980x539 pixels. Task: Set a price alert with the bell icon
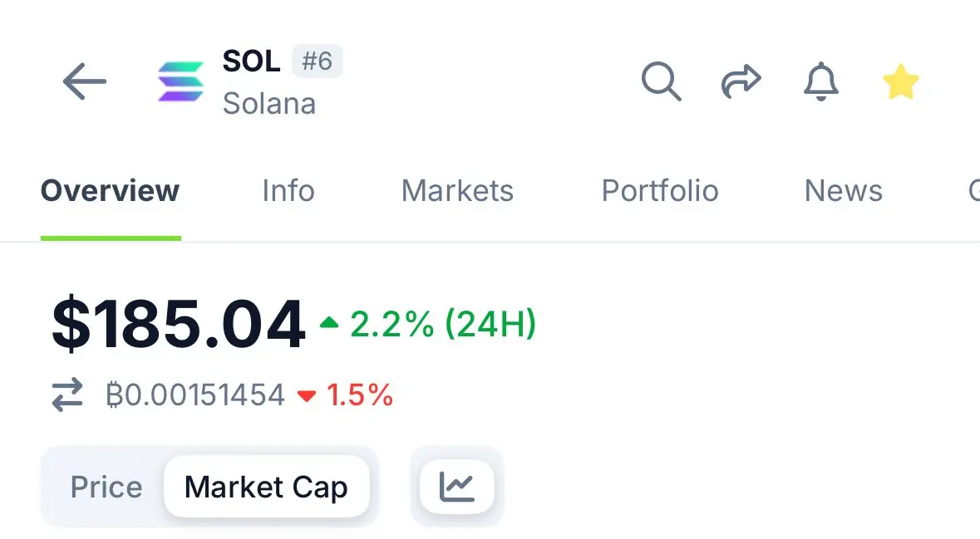pyautogui.click(x=820, y=81)
